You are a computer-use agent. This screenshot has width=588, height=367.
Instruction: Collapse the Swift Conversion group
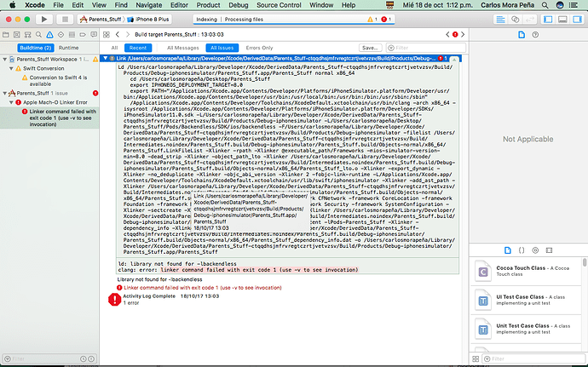[x=11, y=69]
